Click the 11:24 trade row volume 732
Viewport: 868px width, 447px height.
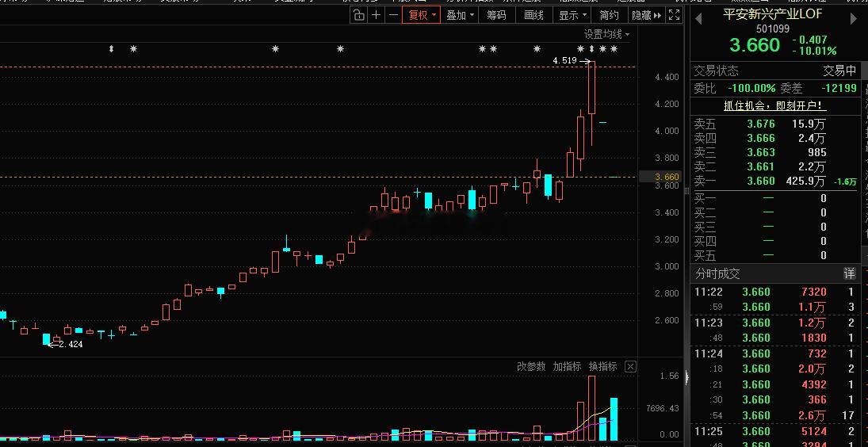[817, 353]
